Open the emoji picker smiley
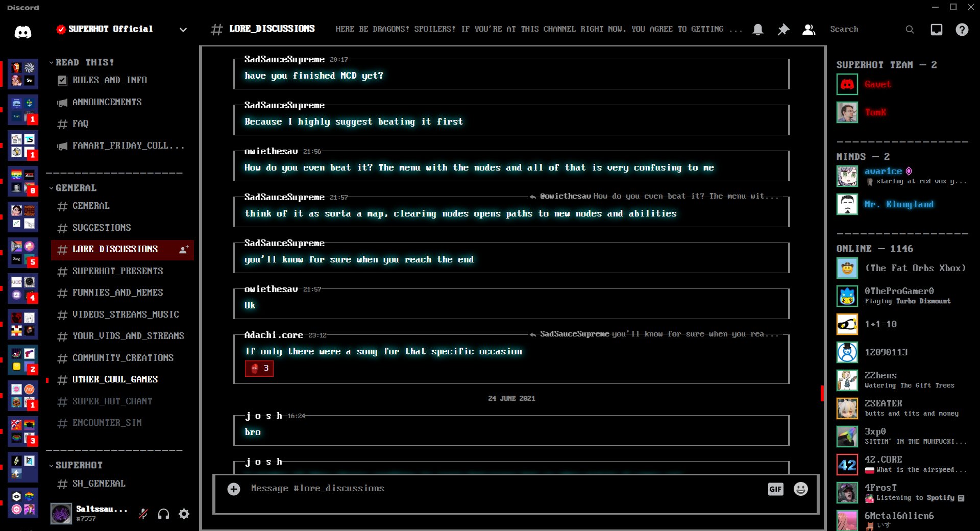This screenshot has height=531, width=980. click(x=800, y=489)
